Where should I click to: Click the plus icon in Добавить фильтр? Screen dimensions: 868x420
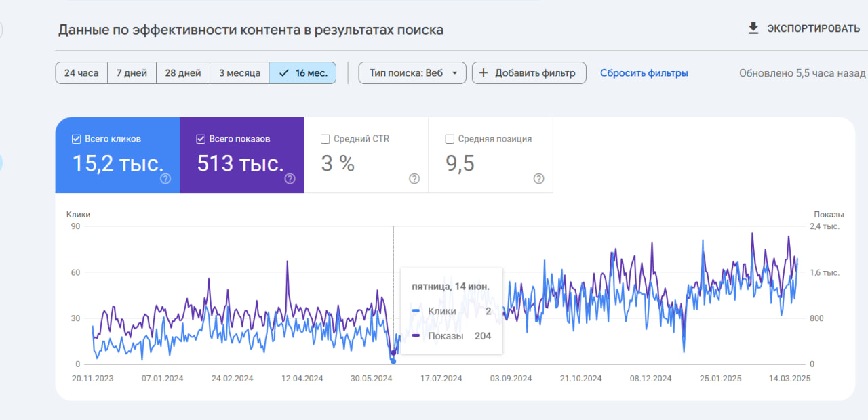[x=484, y=73]
